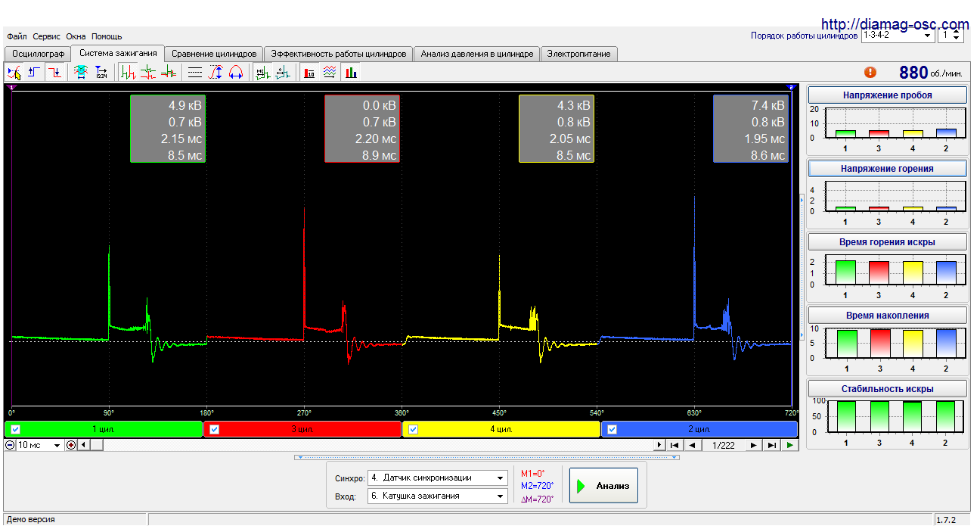
Task: Click the cyan waveform width measurement icon
Action: pos(81,73)
